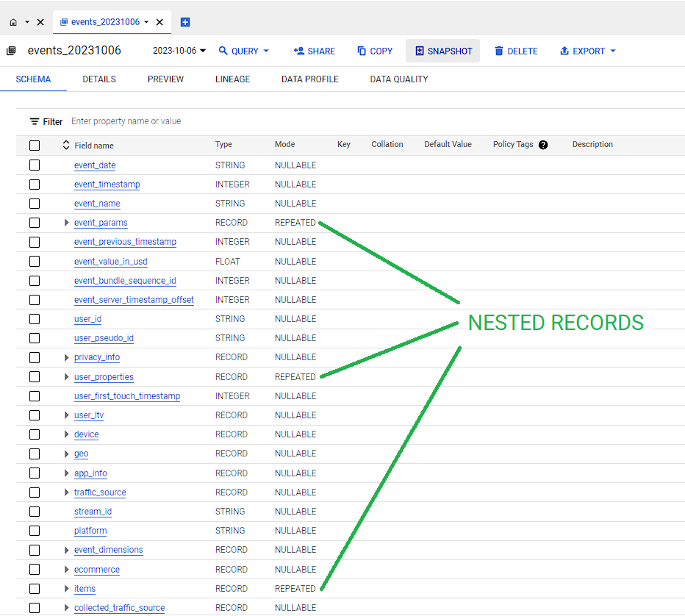Image resolution: width=685 pixels, height=616 pixels.
Task: Expand the geo record
Action: [66, 454]
